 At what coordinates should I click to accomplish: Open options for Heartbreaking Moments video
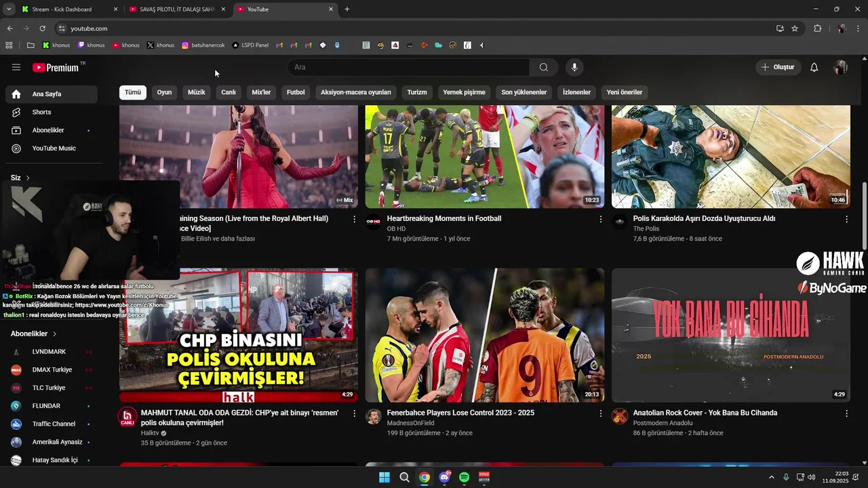coord(600,219)
